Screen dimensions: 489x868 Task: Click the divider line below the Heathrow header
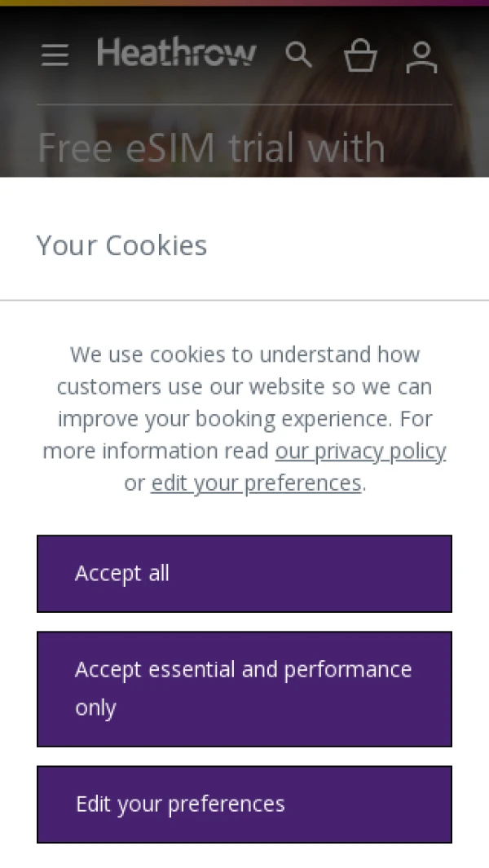[x=244, y=104]
